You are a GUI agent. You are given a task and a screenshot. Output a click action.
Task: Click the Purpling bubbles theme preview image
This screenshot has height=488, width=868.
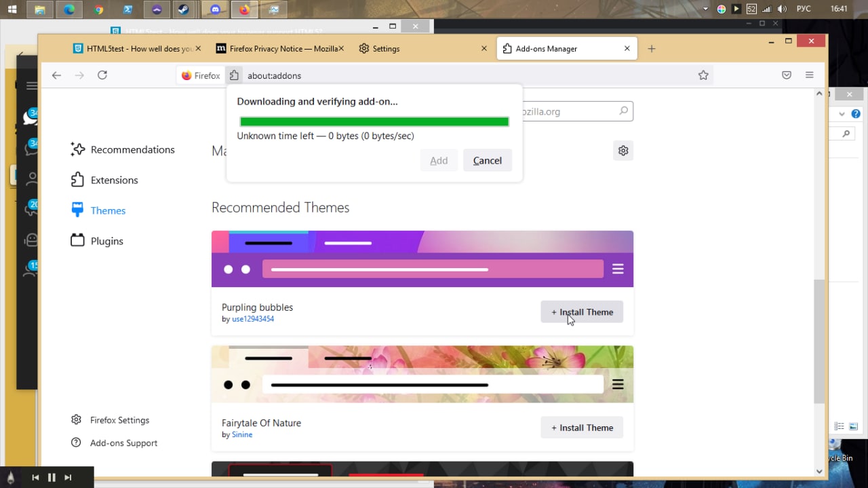pos(422,259)
